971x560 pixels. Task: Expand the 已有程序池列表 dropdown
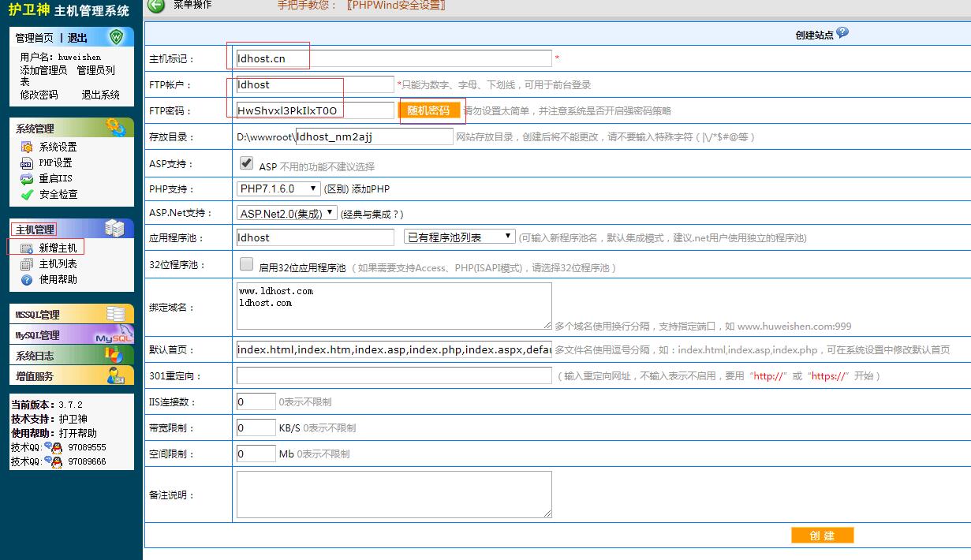(x=460, y=237)
